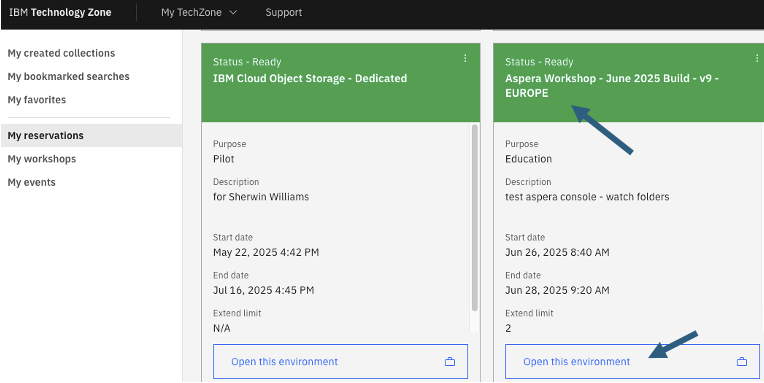Image resolution: width=764 pixels, height=383 pixels.
Task: Click extend limit value '2'
Action: [508, 328]
